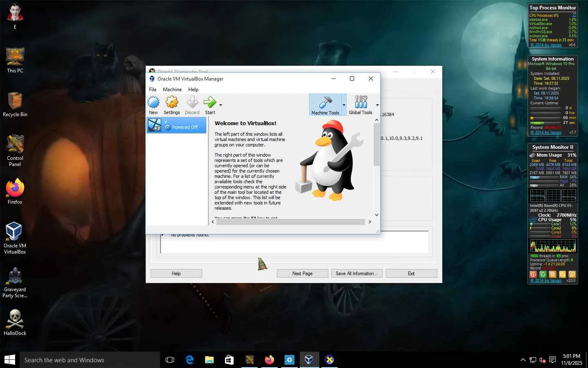588x368 pixels.
Task: Click the scroll-down arrow of Welcome pane
Action: point(376,215)
